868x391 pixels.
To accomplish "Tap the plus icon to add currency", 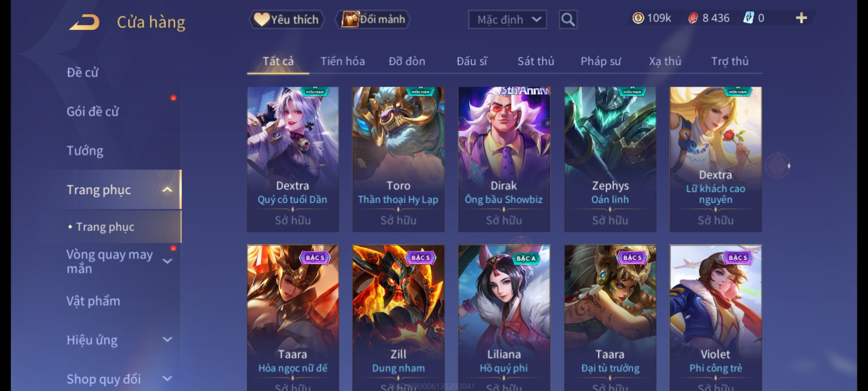I will click(801, 18).
